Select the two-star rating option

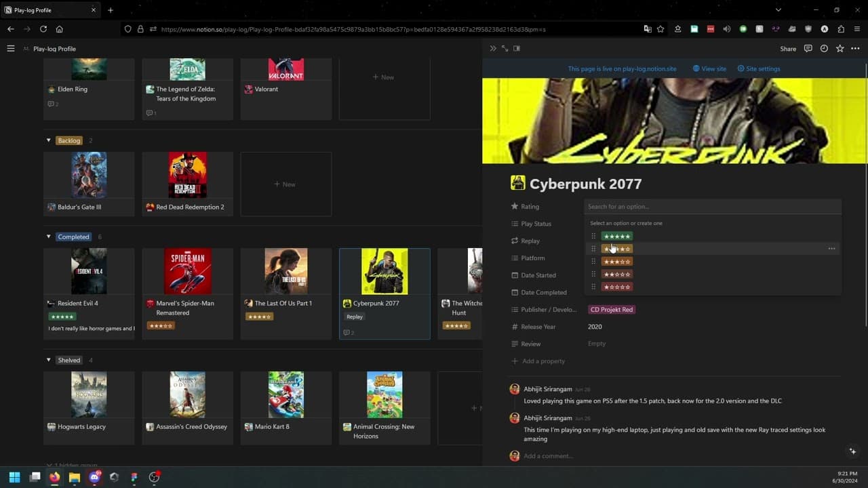pyautogui.click(x=617, y=274)
